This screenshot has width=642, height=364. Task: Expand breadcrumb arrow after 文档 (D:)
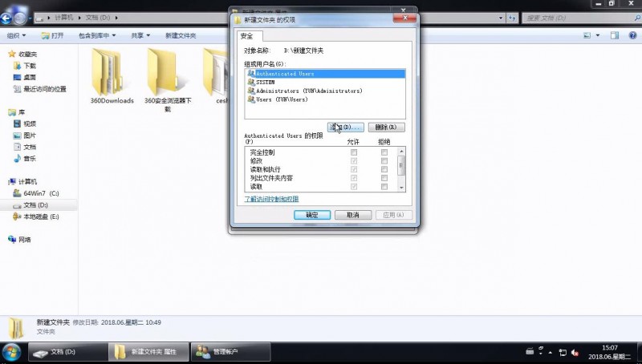pyautogui.click(x=116, y=18)
